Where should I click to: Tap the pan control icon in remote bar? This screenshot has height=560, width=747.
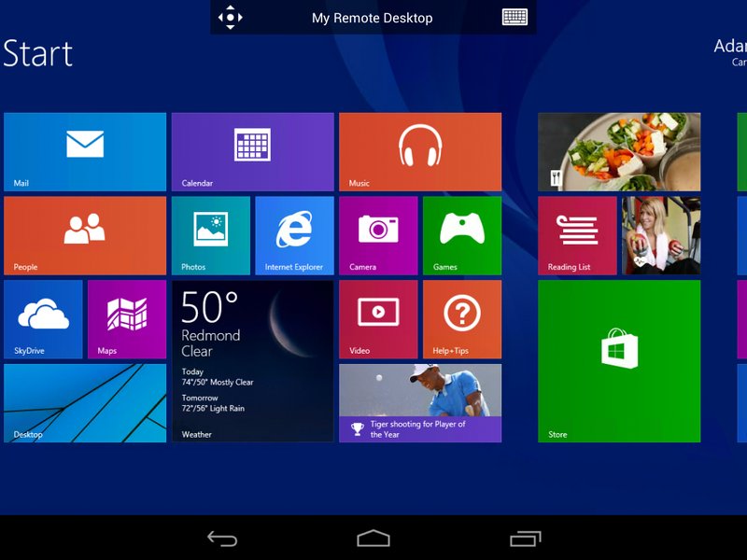click(x=230, y=17)
